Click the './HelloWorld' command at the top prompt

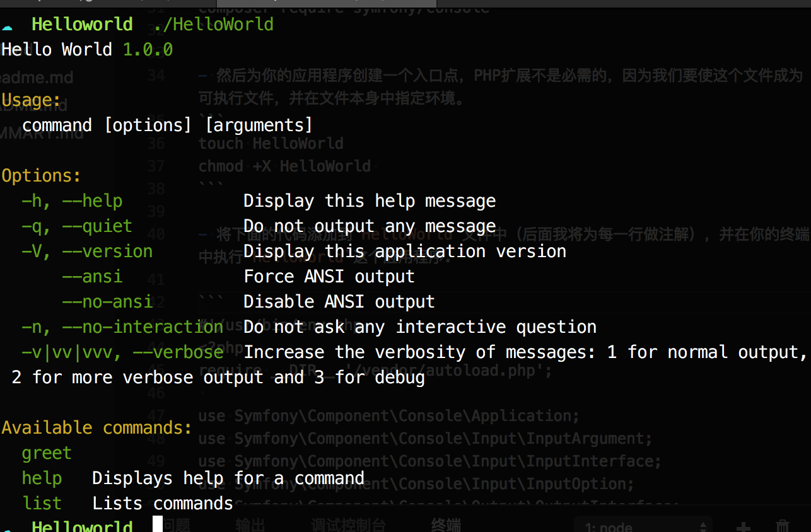213,25
